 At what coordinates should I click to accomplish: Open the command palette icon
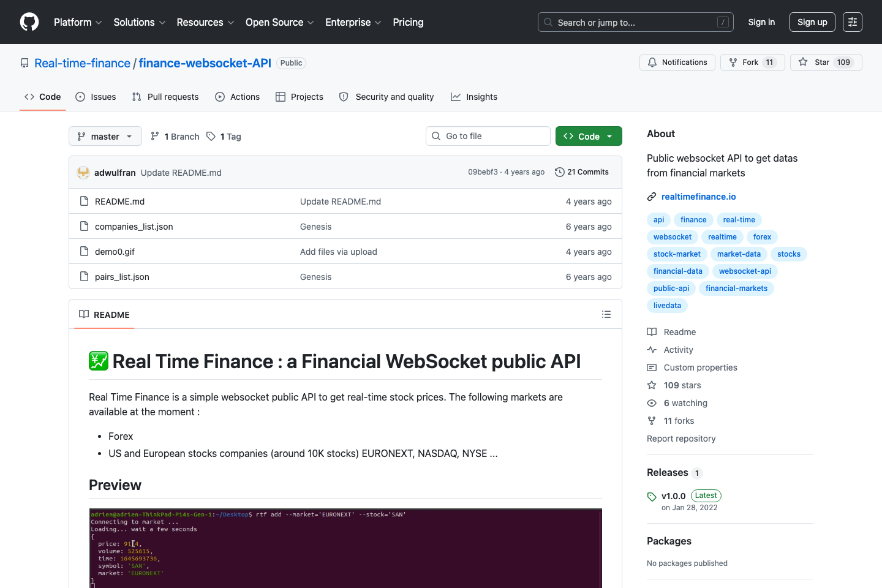pos(853,22)
